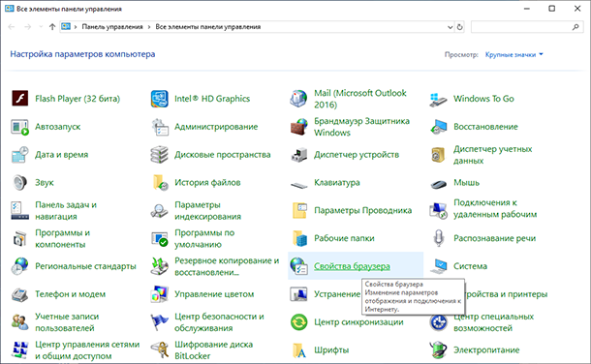The image size is (591, 364).
Task: Click the Устранение link text
Action: pyautogui.click(x=337, y=294)
